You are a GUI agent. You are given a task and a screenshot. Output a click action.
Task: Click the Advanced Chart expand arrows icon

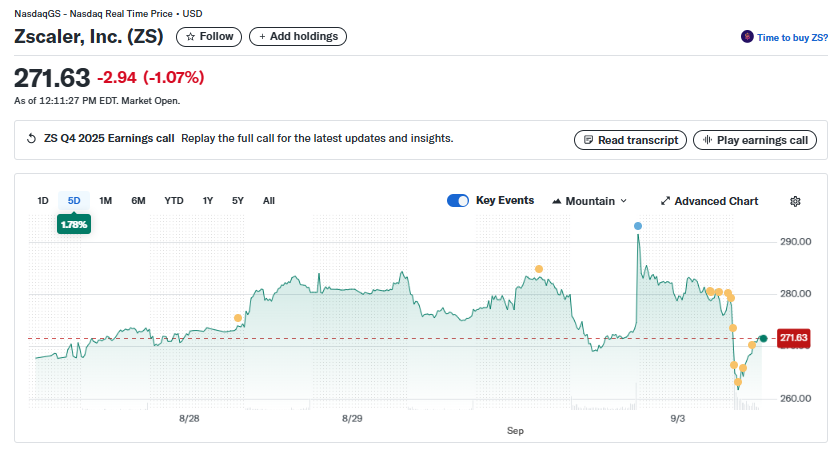pos(665,201)
